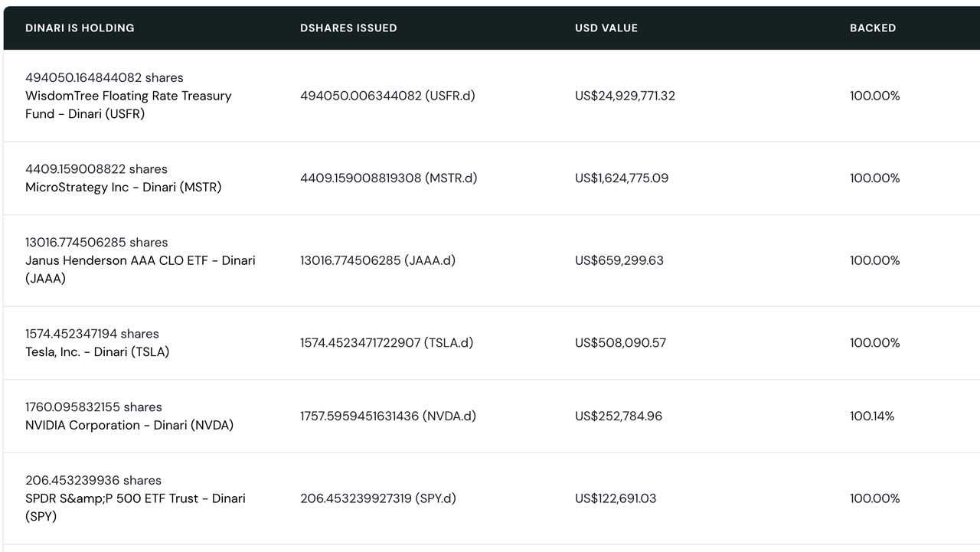
Task: Open the MicroStrategy Inc - Dinari (MSTR) entry
Action: pos(123,188)
